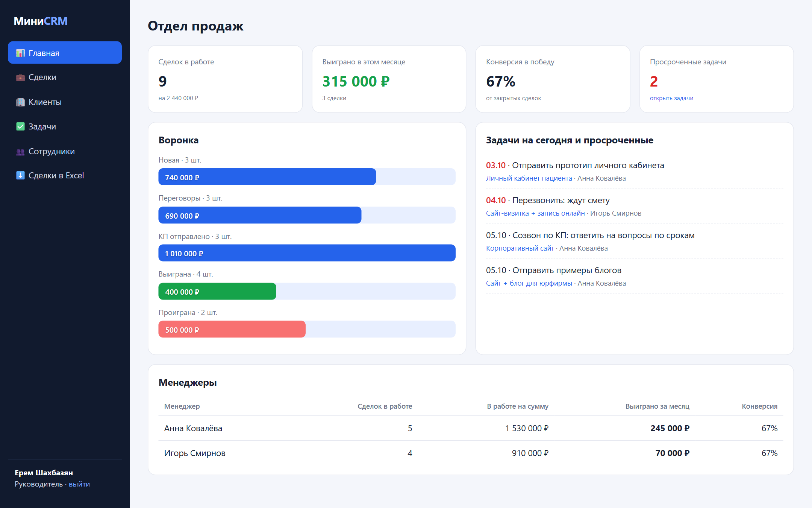Screen dimensions: 812x508
Task: Click the briefcase icon next to Сделки
Action: click(x=20, y=78)
